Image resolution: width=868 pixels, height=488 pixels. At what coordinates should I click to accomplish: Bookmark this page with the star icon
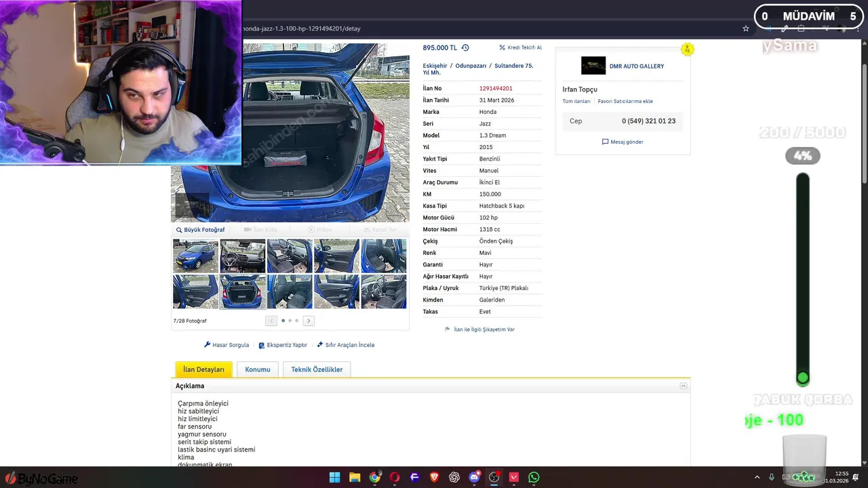(746, 28)
